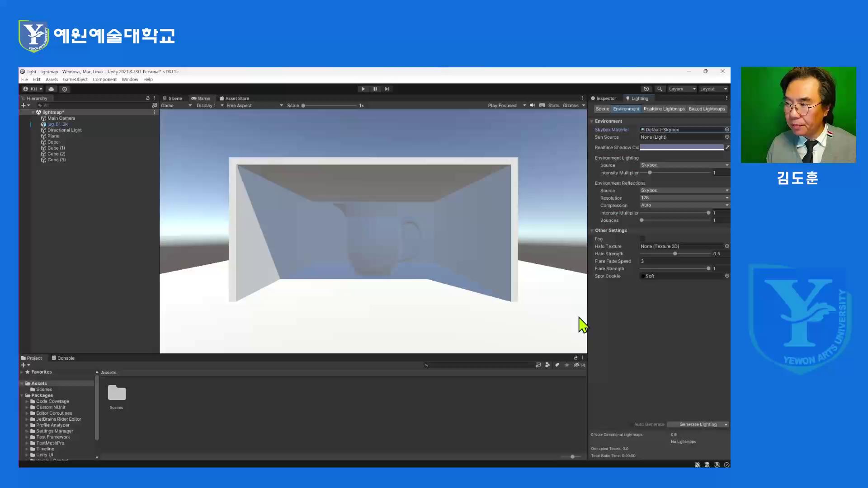The height and width of the screenshot is (488, 868).
Task: Select Directional Light in Hierarchy
Action: (x=64, y=130)
